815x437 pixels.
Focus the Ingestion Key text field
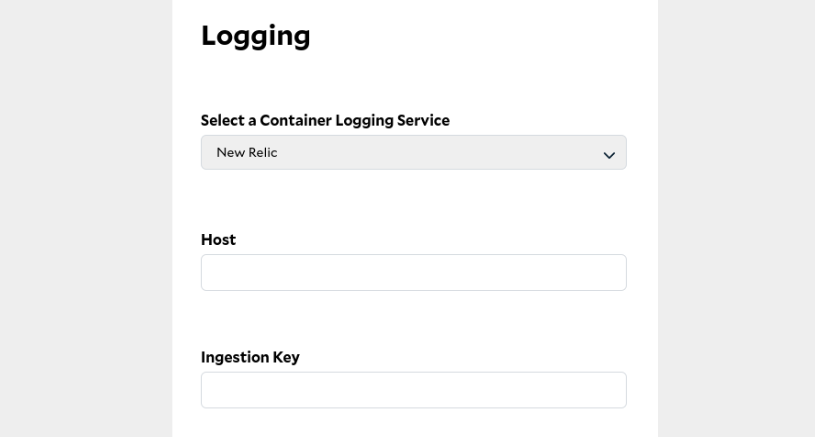pyautogui.click(x=414, y=390)
